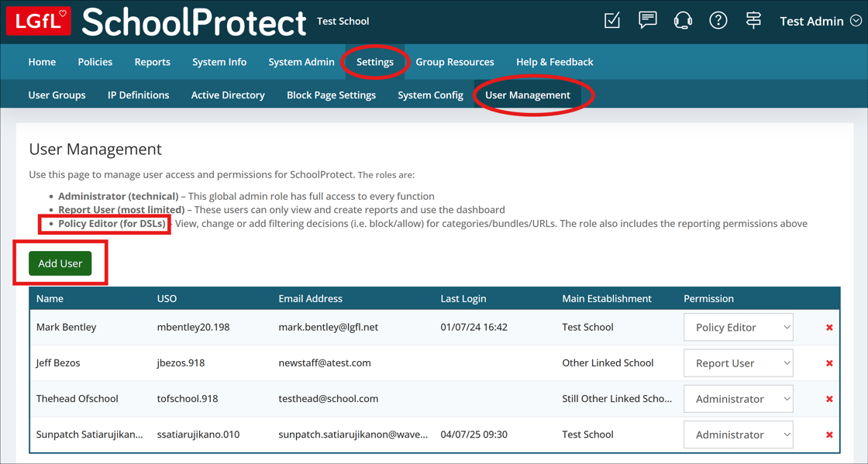Click the green Add User button

[60, 263]
